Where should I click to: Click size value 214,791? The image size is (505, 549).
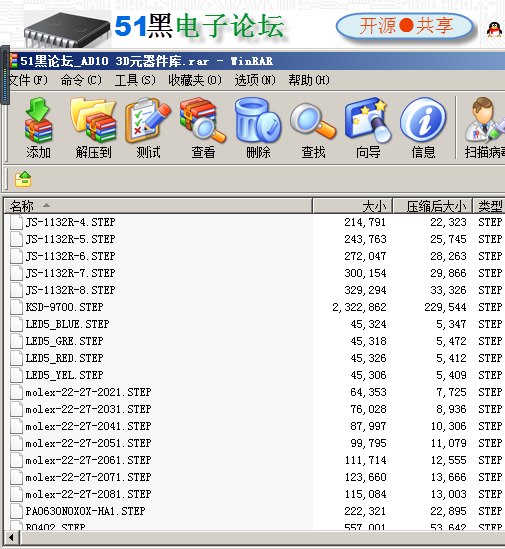coord(365,222)
